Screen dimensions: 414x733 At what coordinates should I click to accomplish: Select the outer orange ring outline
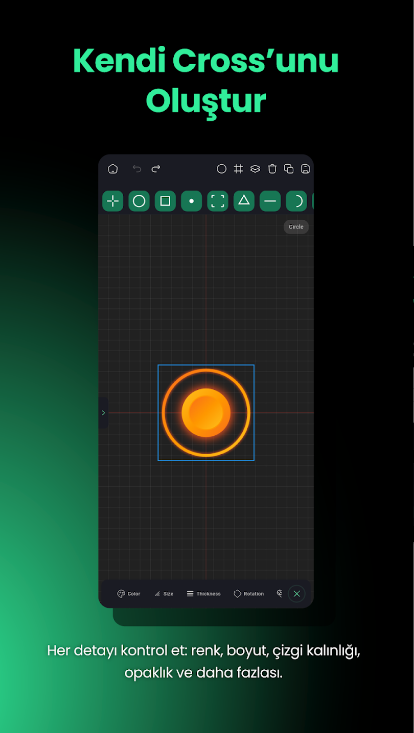[206, 372]
